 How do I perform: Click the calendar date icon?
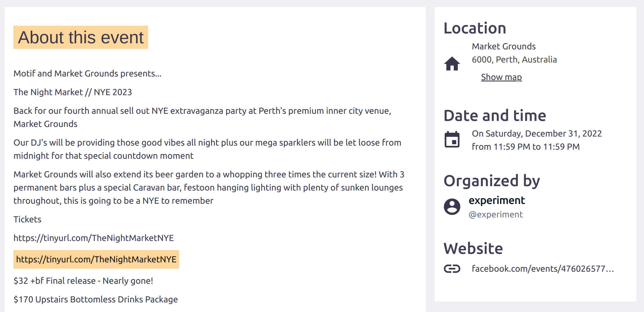(452, 140)
